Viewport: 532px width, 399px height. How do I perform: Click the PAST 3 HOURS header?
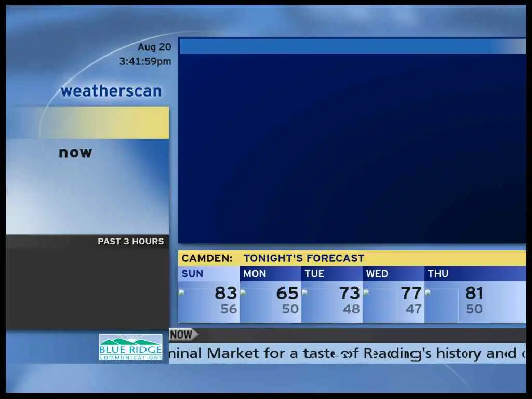130,241
